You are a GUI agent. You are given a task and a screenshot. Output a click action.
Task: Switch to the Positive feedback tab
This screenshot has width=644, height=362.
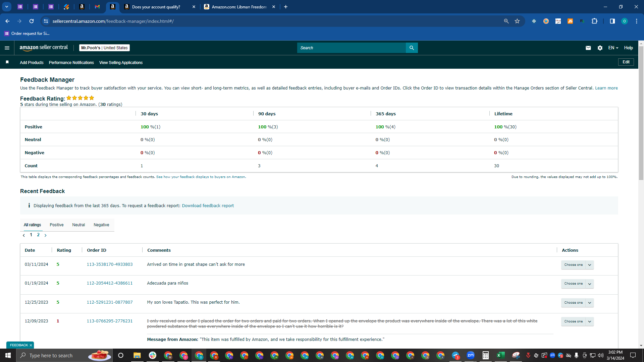coord(57,225)
